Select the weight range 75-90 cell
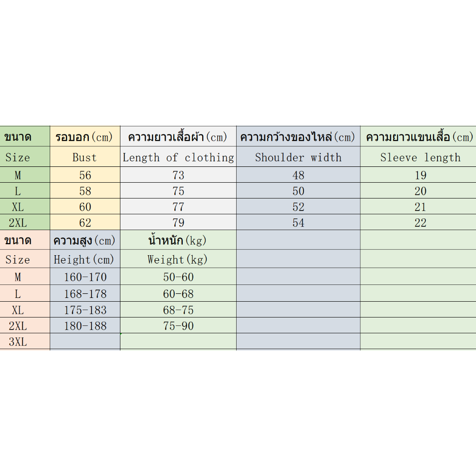The height and width of the screenshot is (476, 476). click(178, 325)
